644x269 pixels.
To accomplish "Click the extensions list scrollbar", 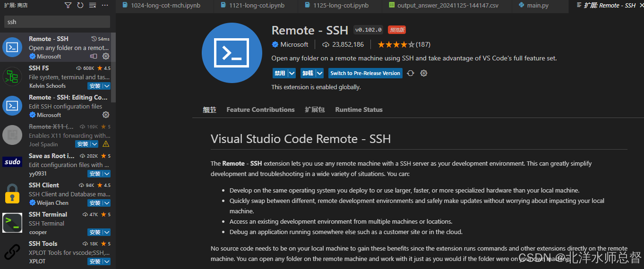I will coord(113,67).
